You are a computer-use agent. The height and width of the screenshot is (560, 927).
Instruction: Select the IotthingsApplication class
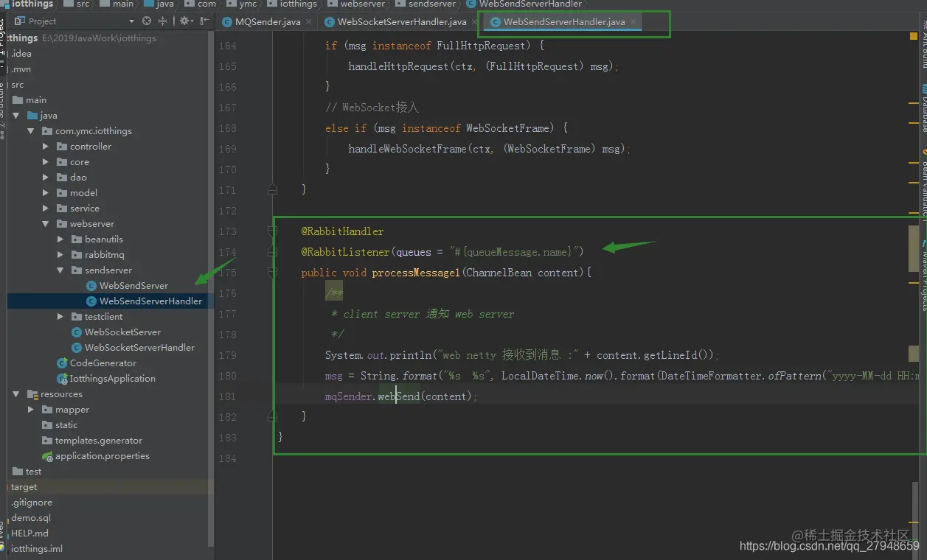113,379
